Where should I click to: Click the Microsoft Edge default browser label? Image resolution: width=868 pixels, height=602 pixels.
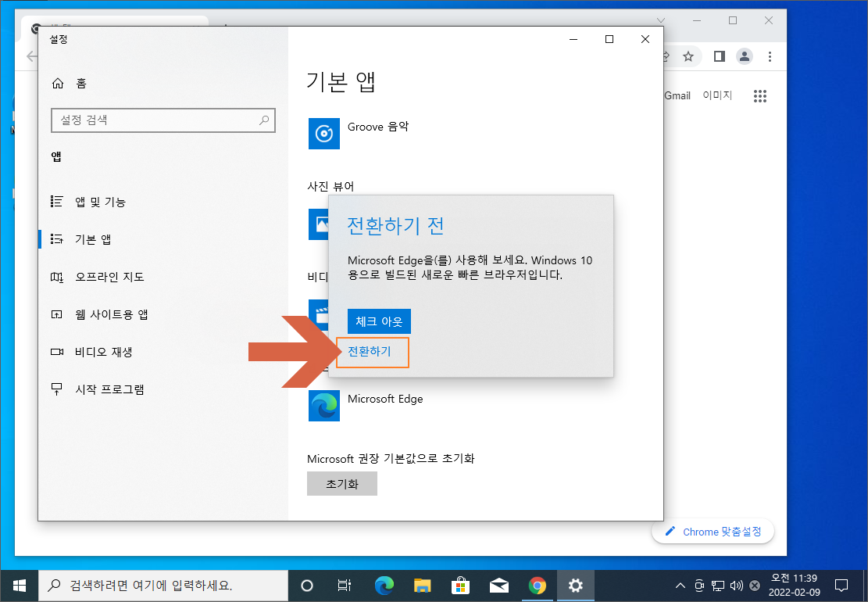pos(385,399)
